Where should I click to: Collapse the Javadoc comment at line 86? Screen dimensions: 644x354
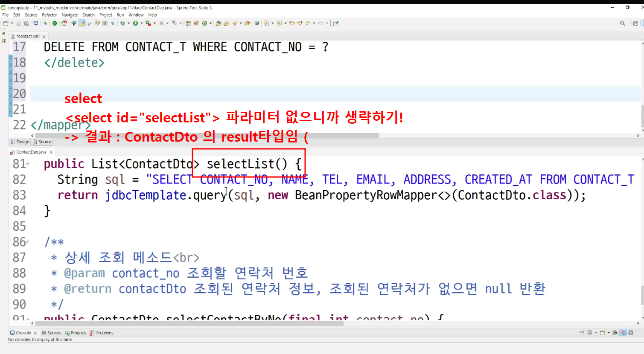pyautogui.click(x=28, y=242)
